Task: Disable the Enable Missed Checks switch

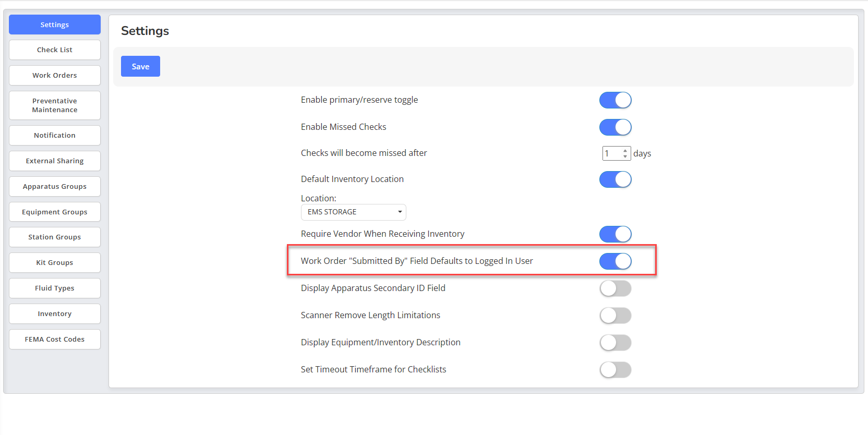Action: [x=615, y=127]
